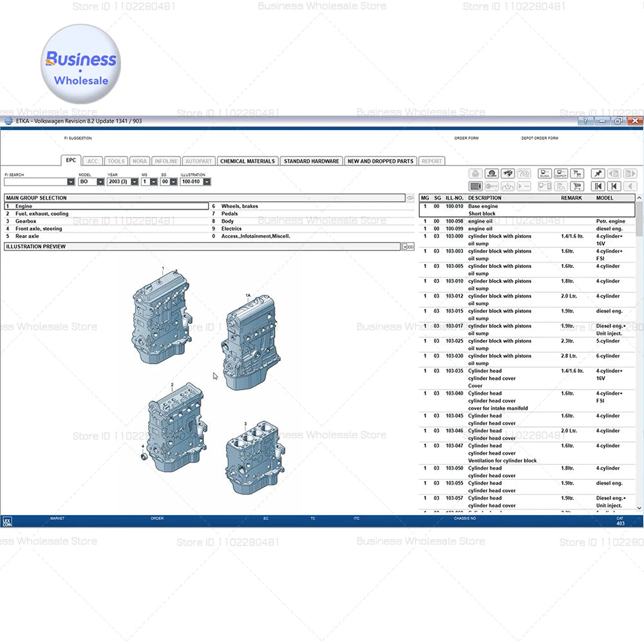The height and width of the screenshot is (644, 644).
Task: Switch to the Chemical Materials tab
Action: coord(247,161)
